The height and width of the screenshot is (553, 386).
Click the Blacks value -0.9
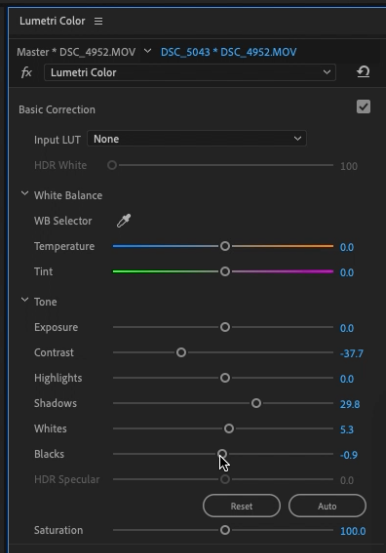pyautogui.click(x=349, y=455)
